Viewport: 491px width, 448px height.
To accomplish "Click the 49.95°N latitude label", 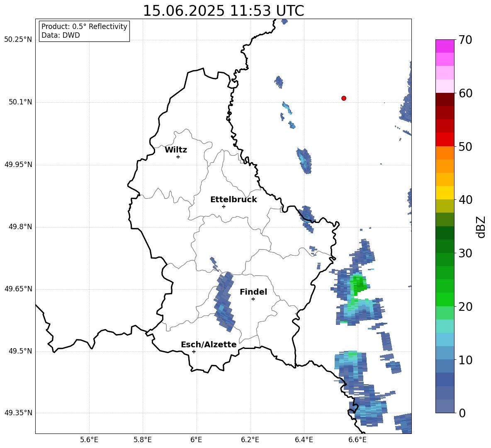I will (x=18, y=165).
